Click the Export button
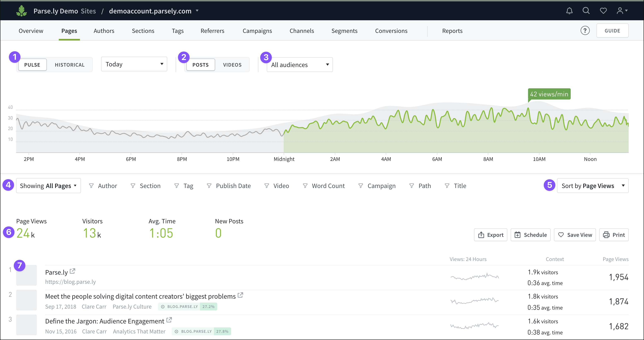 pos(491,235)
